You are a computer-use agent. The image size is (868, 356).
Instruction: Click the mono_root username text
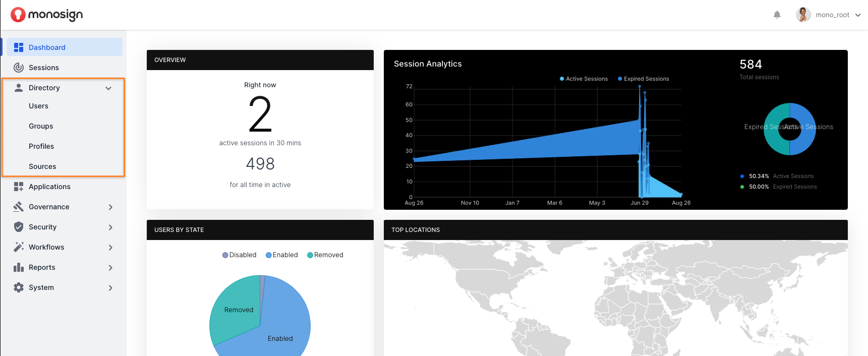pos(833,15)
